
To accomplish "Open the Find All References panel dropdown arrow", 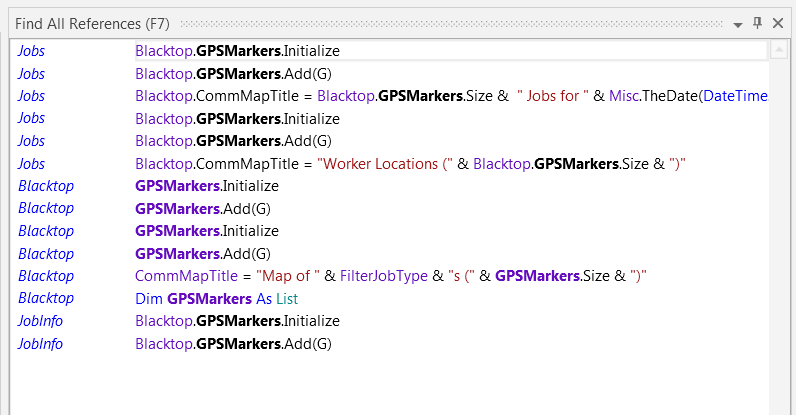I will coord(738,24).
